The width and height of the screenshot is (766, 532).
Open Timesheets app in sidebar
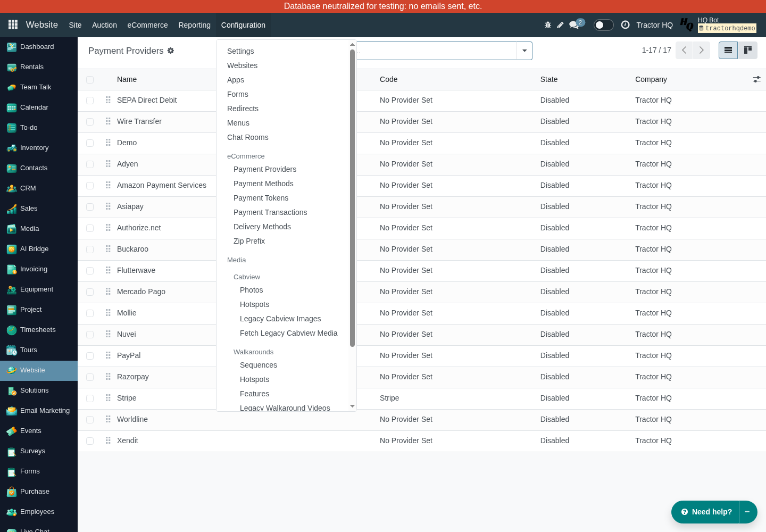point(39,330)
